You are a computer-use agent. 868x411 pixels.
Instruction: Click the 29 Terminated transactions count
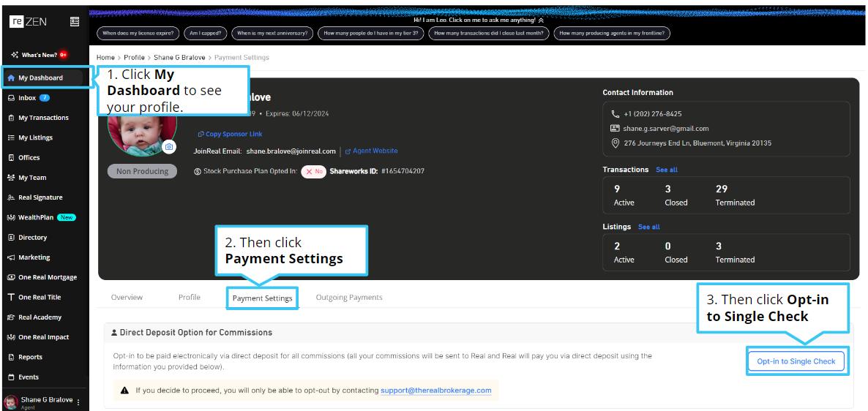coord(722,189)
